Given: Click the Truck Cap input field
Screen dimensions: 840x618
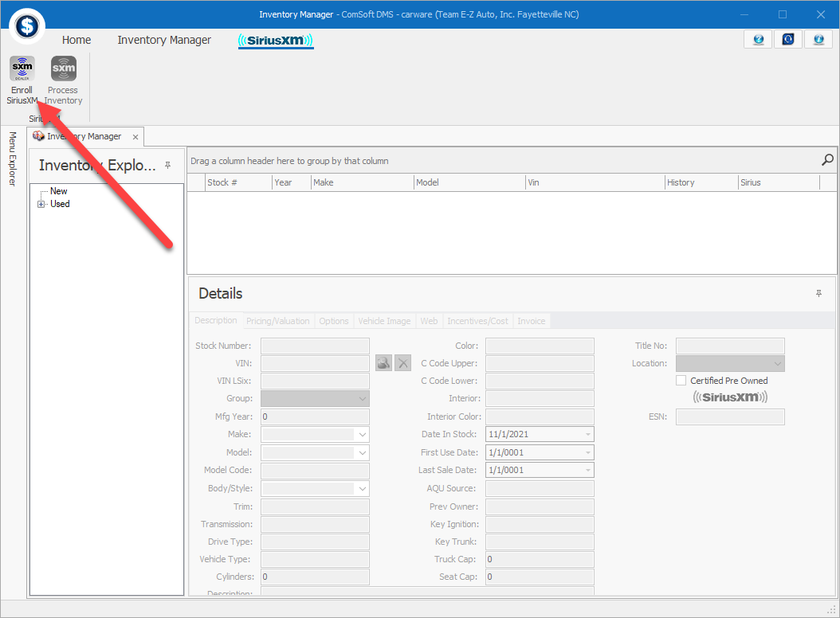Looking at the screenshot, I should tap(540, 559).
